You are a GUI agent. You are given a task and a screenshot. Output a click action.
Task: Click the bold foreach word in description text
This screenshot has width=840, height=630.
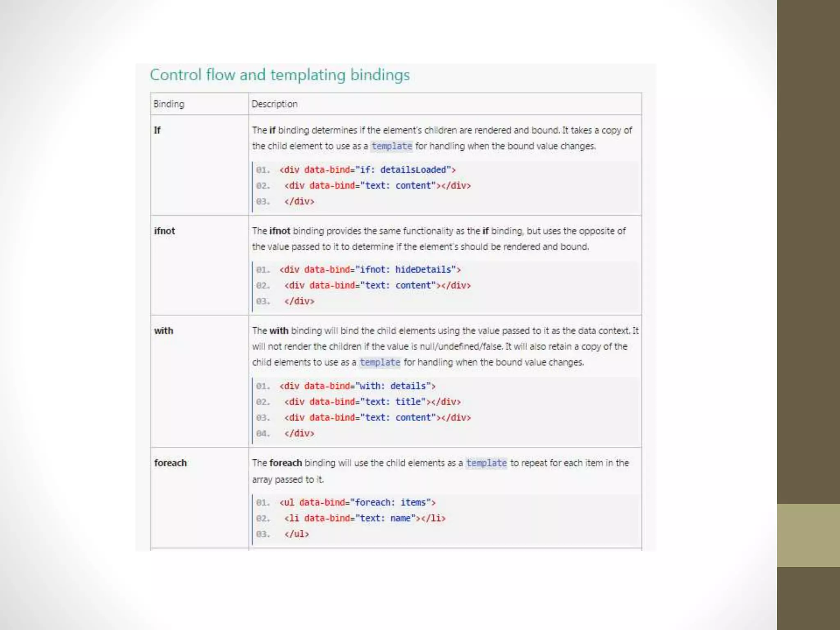click(286, 463)
